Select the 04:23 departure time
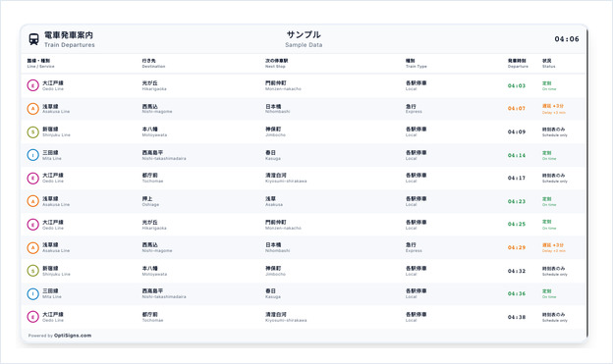The width and height of the screenshot is (613, 364). pos(517,201)
